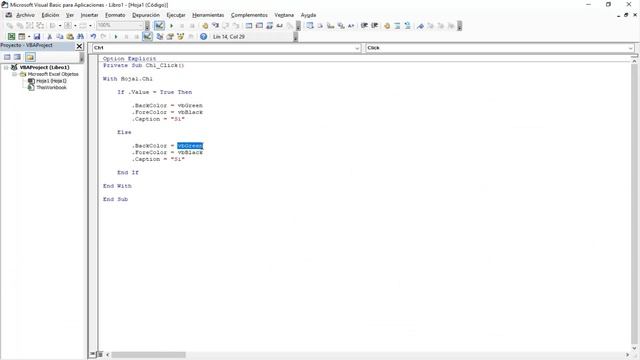640x360 pixels.
Task: Click the Copy icon in Standard toolbar
Action: click(x=60, y=37)
